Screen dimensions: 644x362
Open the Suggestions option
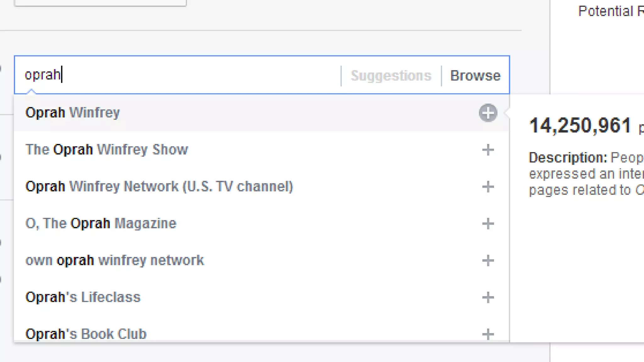[391, 76]
